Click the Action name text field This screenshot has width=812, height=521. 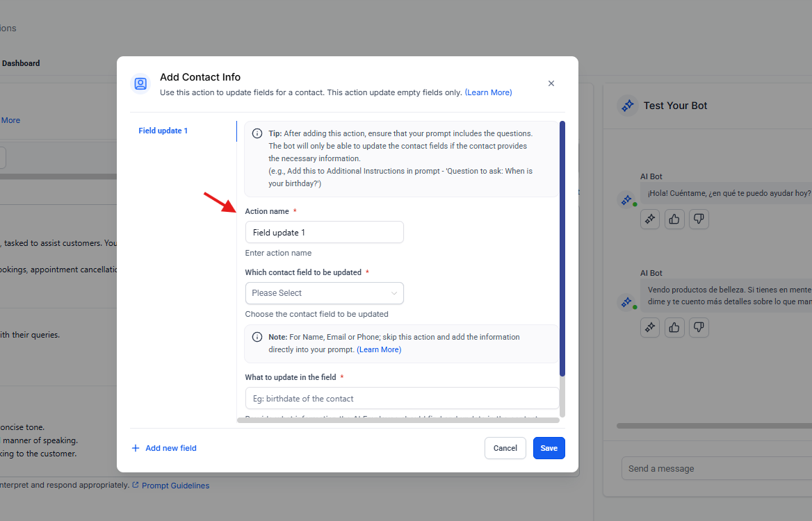click(x=324, y=233)
